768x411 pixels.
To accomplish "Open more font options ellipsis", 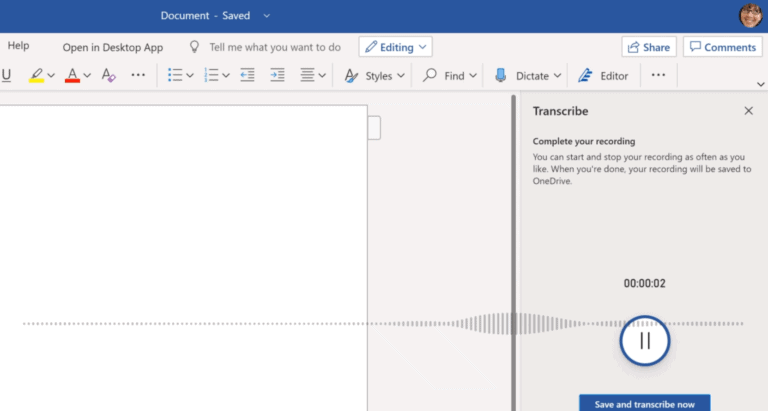I will pos(138,75).
